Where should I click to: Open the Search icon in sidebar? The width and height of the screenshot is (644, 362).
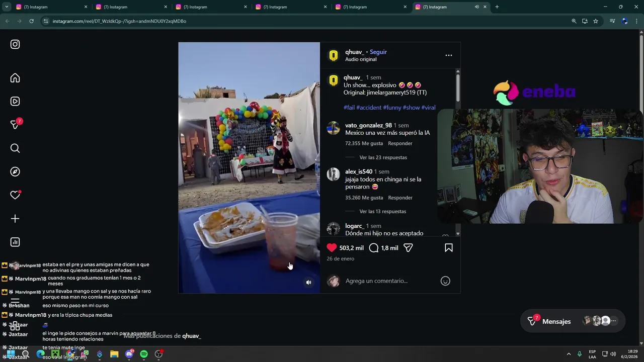[15, 148]
